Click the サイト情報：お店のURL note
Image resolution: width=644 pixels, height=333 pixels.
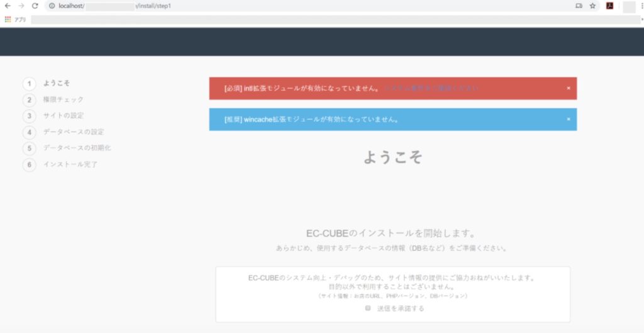[392, 296]
